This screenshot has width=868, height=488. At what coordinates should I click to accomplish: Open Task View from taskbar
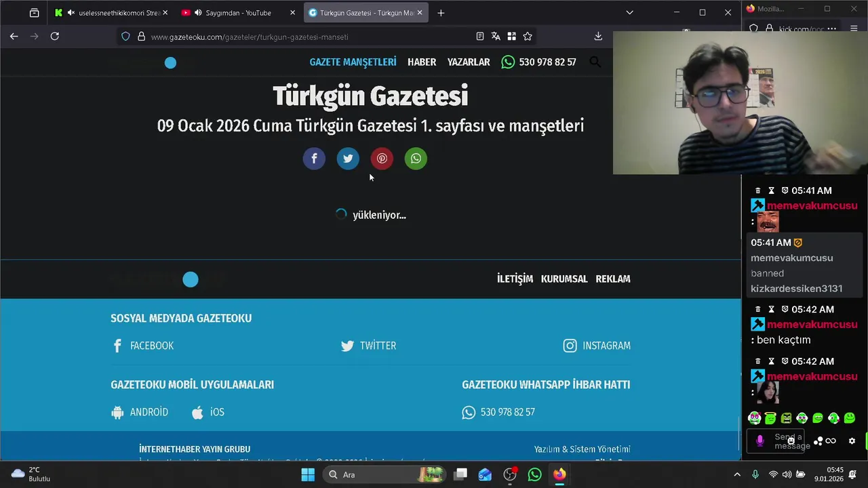coord(460,474)
